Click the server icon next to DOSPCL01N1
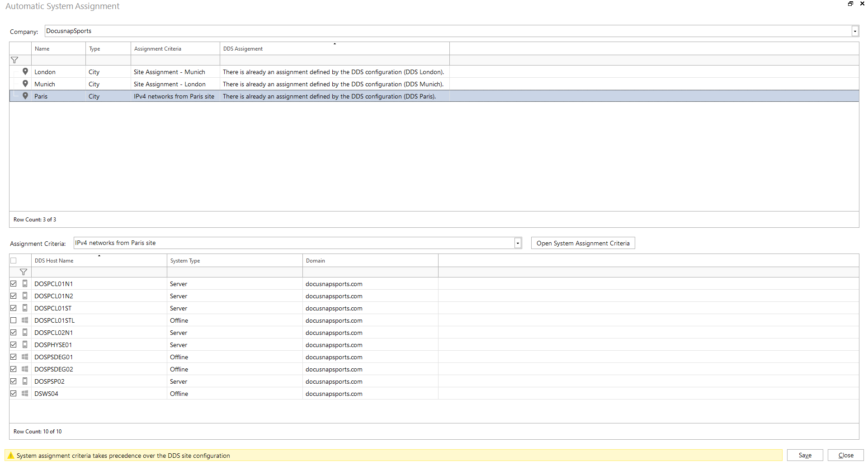The width and height of the screenshot is (868, 470). [x=25, y=283]
